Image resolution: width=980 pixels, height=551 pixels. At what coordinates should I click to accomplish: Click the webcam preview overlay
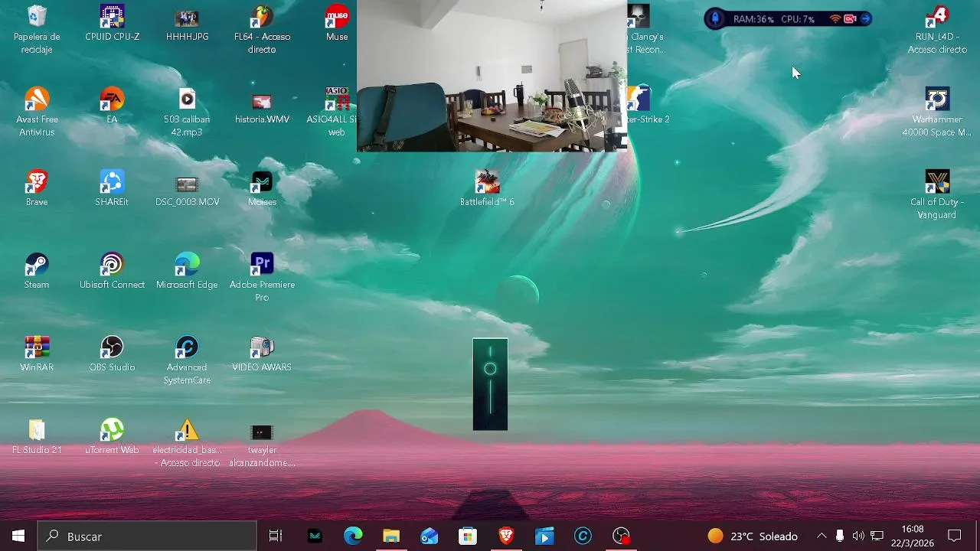[x=492, y=76]
